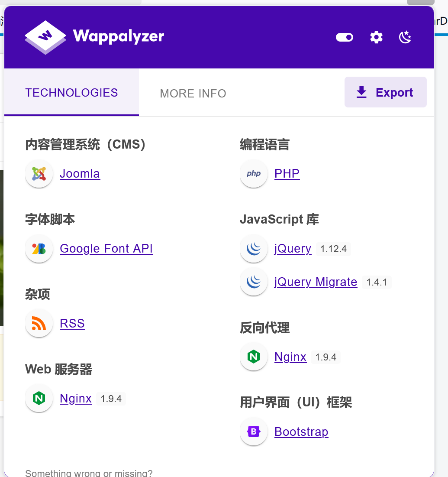The image size is (448, 477).
Task: Click Nginx icon under Web 服务器
Action: pyautogui.click(x=39, y=399)
